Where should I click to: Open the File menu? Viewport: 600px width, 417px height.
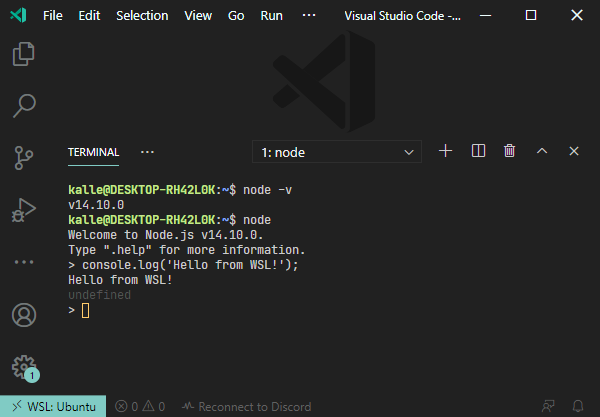pyautogui.click(x=52, y=16)
